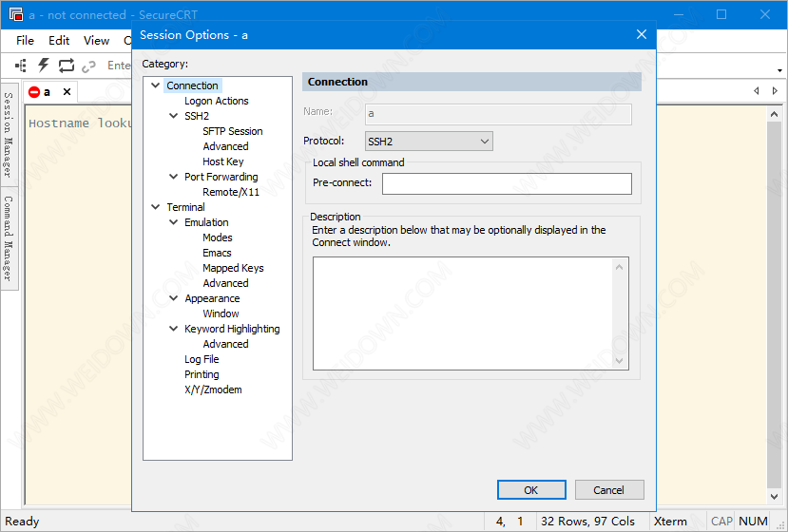788x532 pixels.
Task: Open the toolbar overflow arrow at far right
Action: [x=779, y=70]
